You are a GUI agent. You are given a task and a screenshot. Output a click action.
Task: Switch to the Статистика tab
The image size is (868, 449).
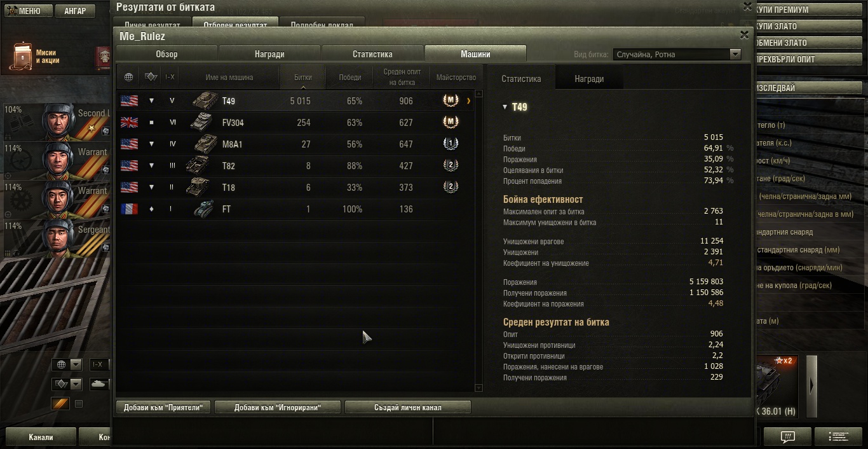coord(372,54)
